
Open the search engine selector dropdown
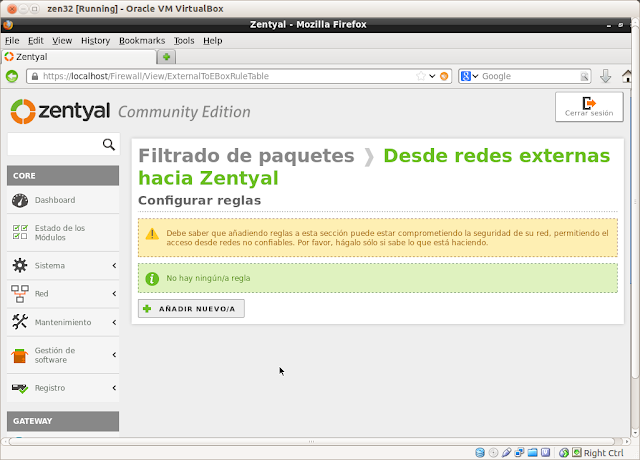475,76
